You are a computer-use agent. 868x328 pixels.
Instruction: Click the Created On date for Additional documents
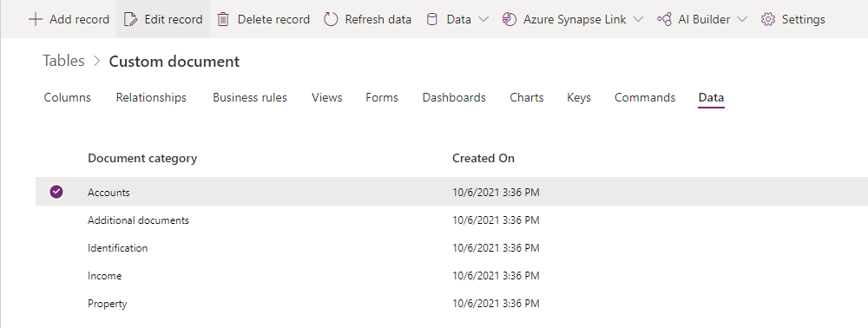point(496,220)
